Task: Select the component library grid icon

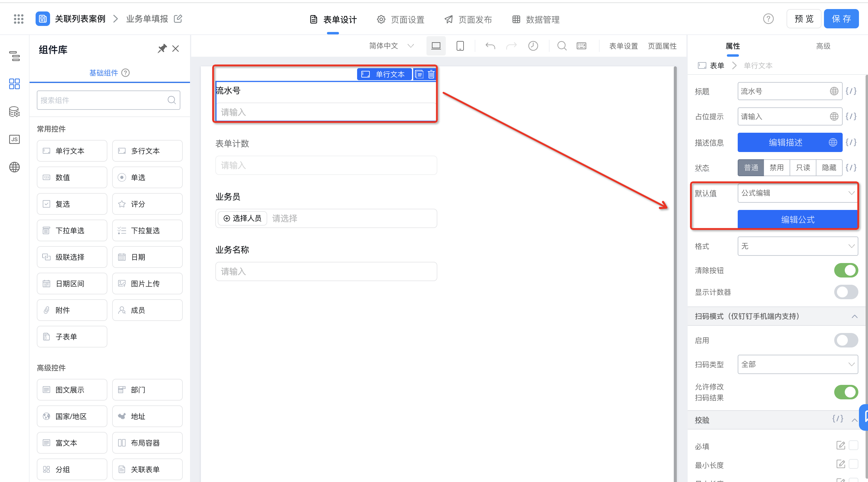Action: pos(14,84)
